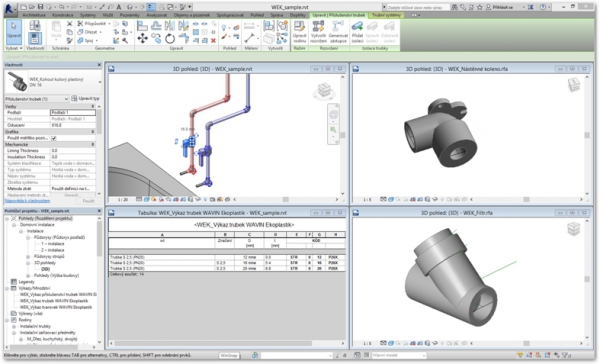The height and width of the screenshot is (364, 600).
Task: Open Upravit rodinu family editor
Action: [299, 32]
